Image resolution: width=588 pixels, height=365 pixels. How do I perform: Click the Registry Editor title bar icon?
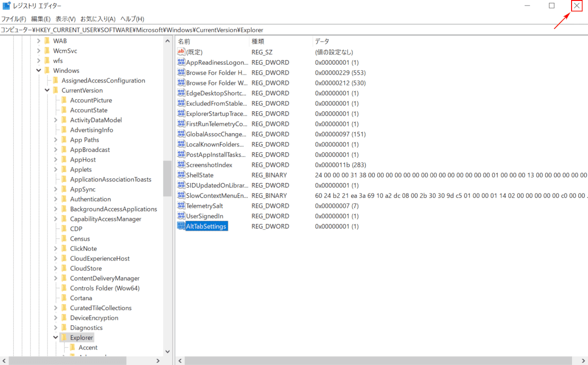6,5
